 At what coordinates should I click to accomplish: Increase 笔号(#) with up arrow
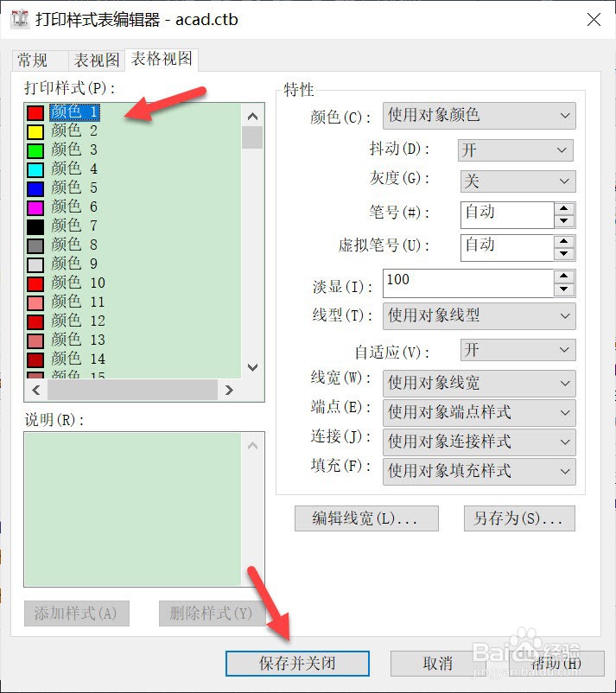tap(564, 208)
